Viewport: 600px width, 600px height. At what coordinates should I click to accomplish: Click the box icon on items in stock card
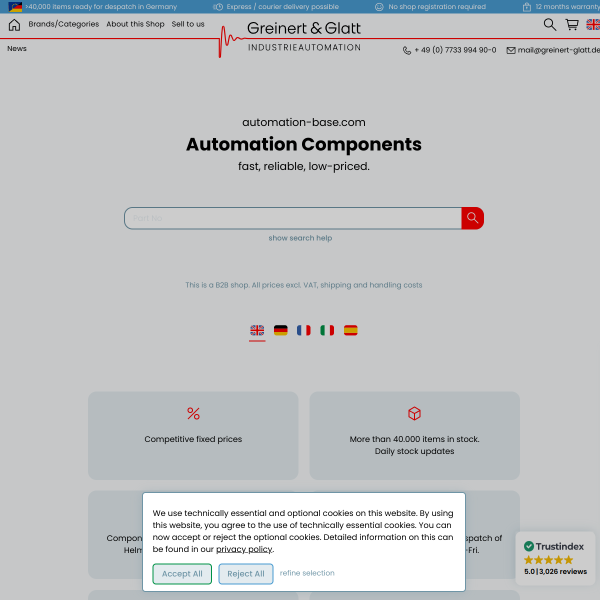[x=414, y=413]
